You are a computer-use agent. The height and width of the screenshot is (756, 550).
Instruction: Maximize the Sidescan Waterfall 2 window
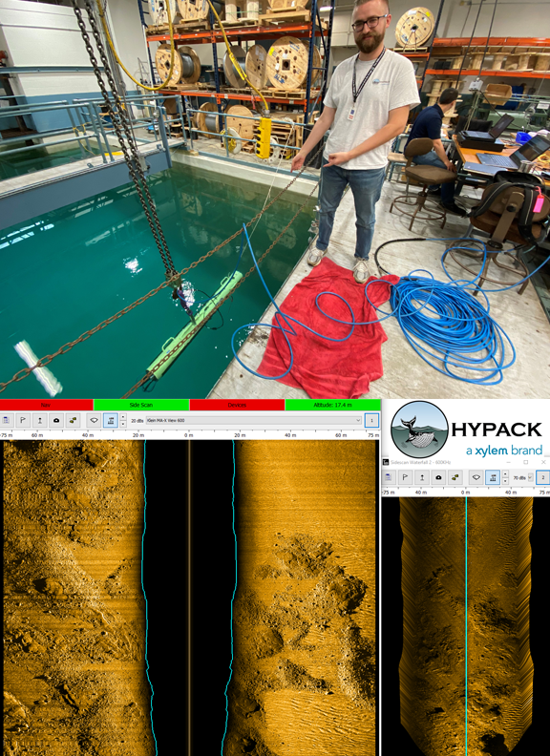click(x=526, y=462)
